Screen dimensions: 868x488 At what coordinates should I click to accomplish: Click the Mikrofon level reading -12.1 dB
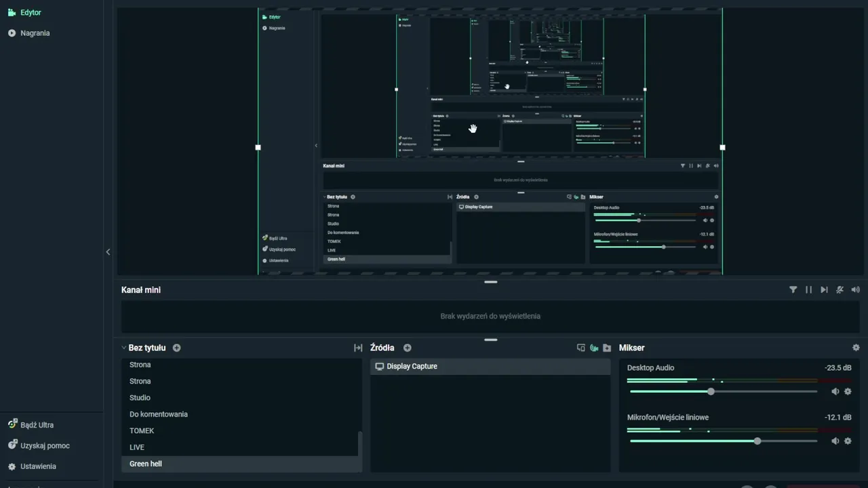[x=837, y=418]
